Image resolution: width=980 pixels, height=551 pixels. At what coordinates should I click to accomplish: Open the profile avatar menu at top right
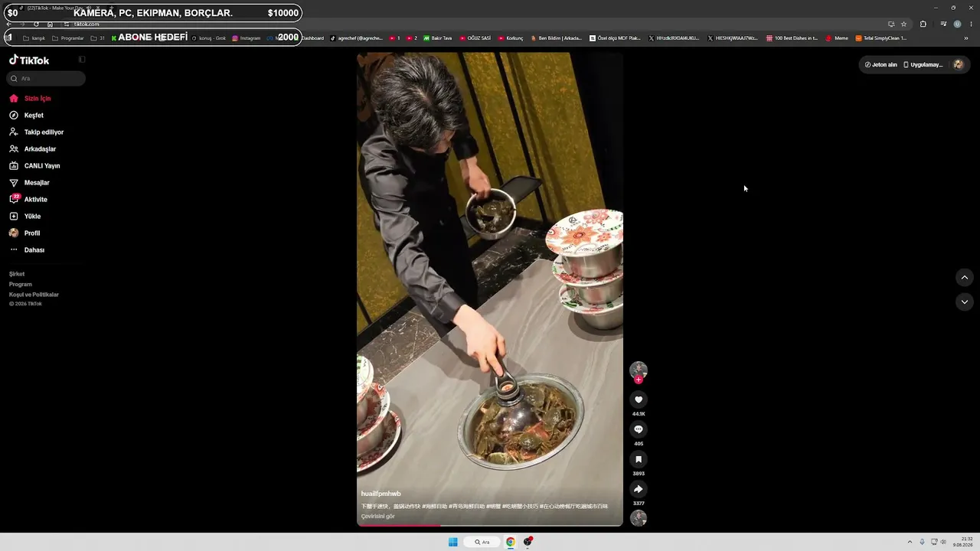(x=958, y=65)
